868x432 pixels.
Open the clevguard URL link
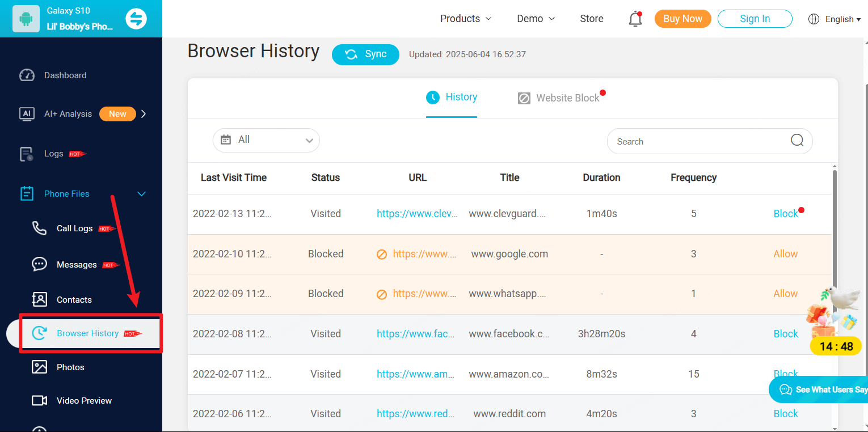pos(417,214)
